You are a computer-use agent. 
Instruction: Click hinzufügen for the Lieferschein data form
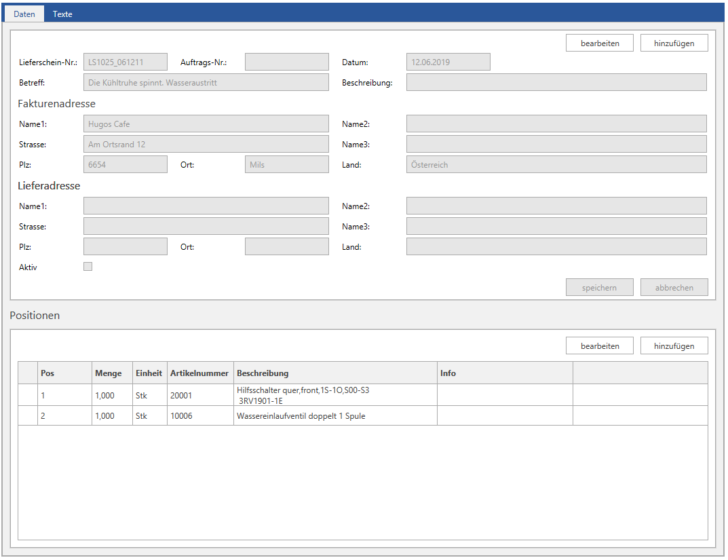(x=674, y=43)
